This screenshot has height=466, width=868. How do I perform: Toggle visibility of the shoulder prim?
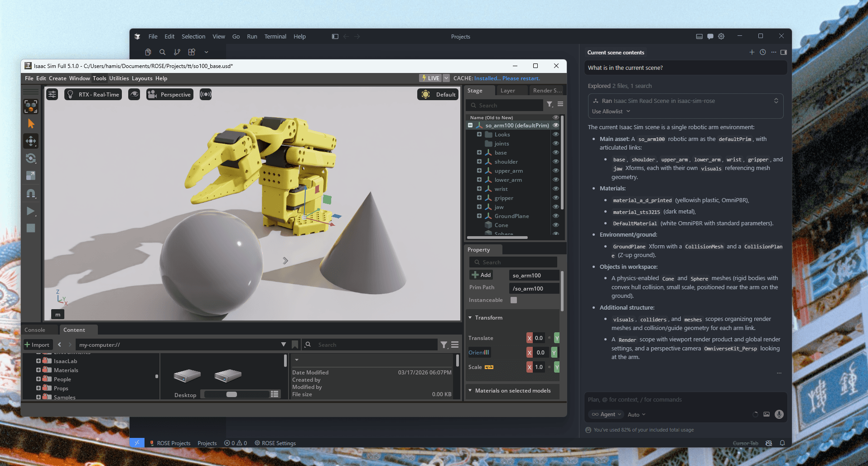(x=556, y=161)
